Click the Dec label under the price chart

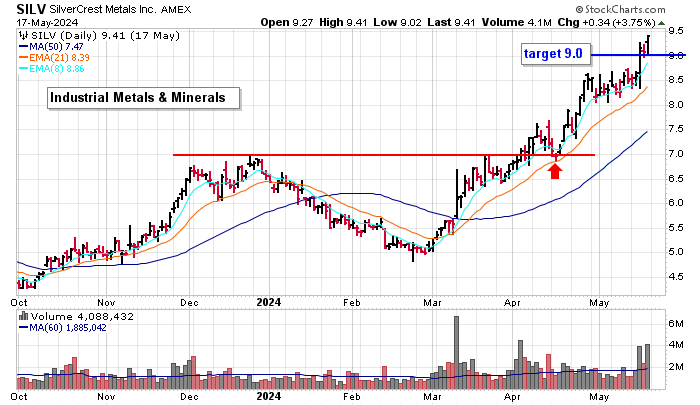tap(189, 303)
